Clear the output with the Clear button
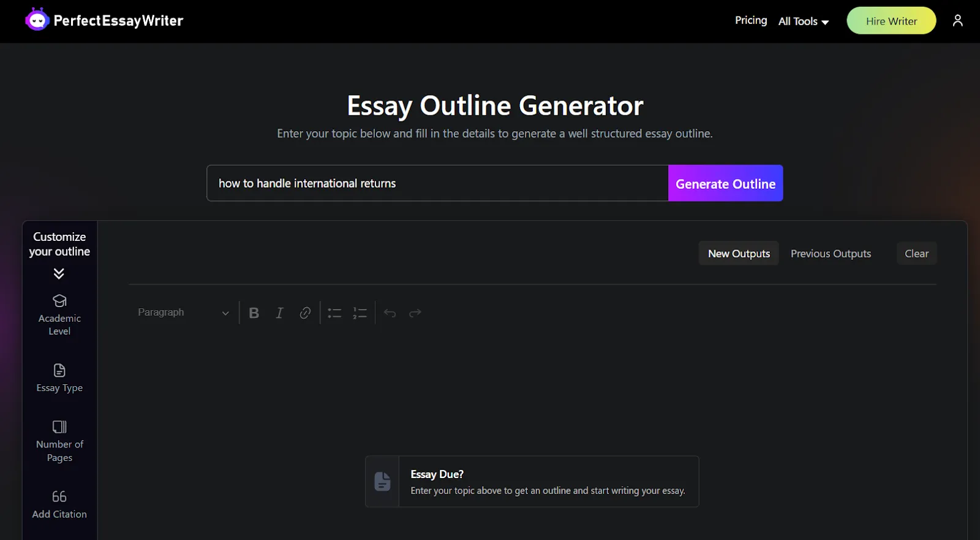The image size is (980, 540). coord(916,253)
